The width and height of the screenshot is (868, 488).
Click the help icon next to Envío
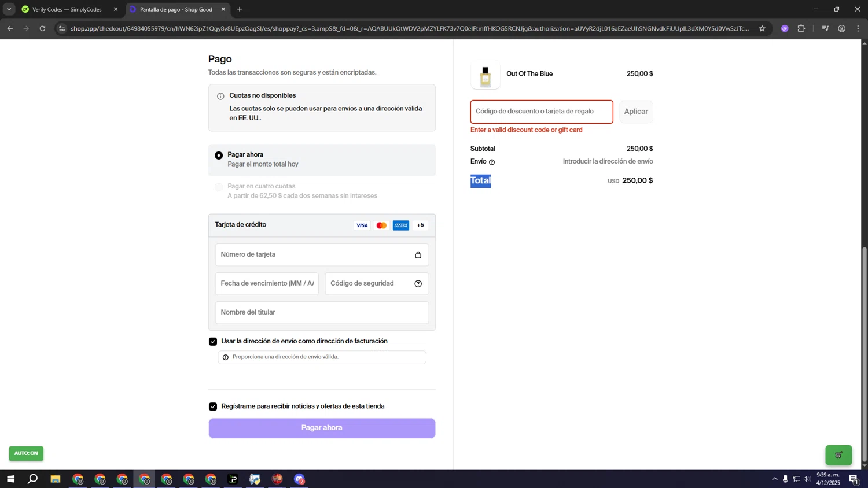(x=492, y=162)
